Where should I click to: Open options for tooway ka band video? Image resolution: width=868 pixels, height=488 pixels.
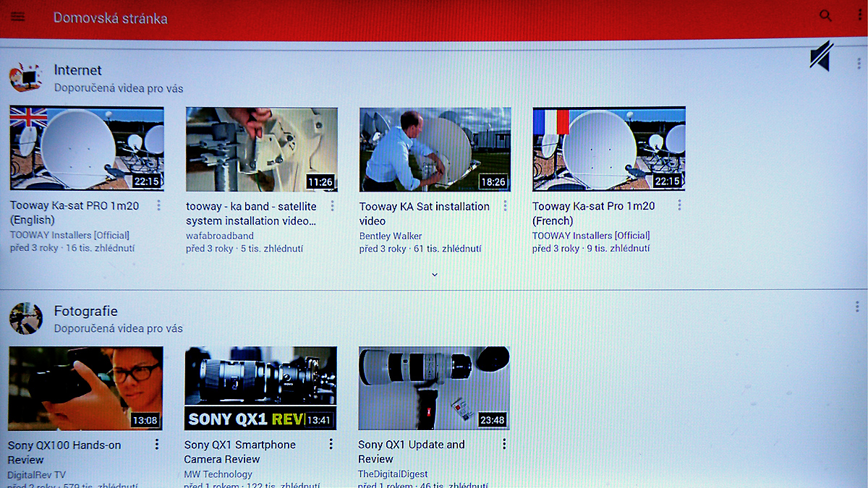pos(332,206)
